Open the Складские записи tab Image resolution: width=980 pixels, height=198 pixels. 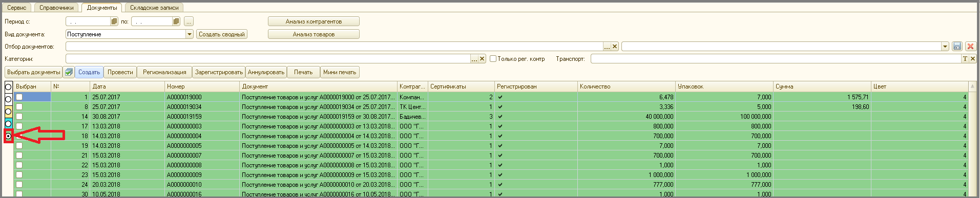click(x=154, y=8)
